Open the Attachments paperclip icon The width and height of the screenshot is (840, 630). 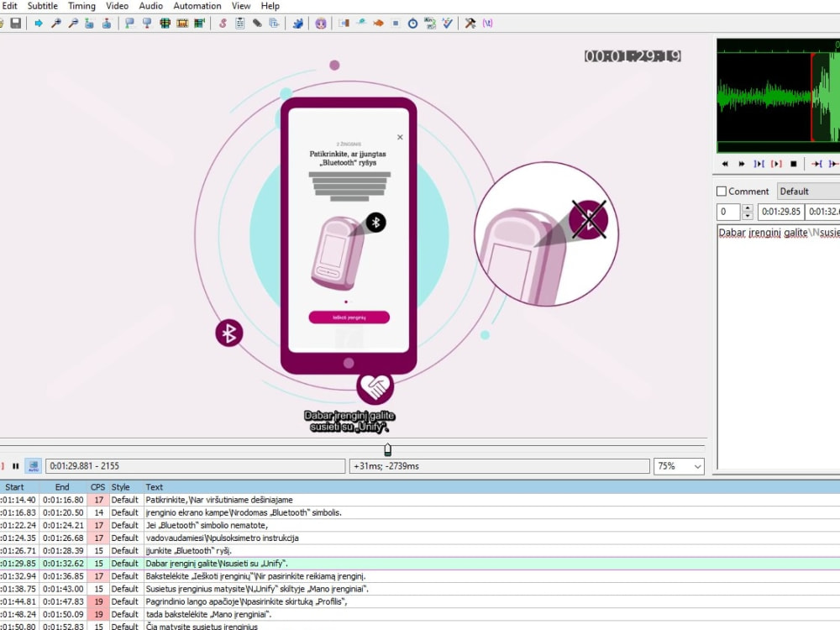pos(257,23)
